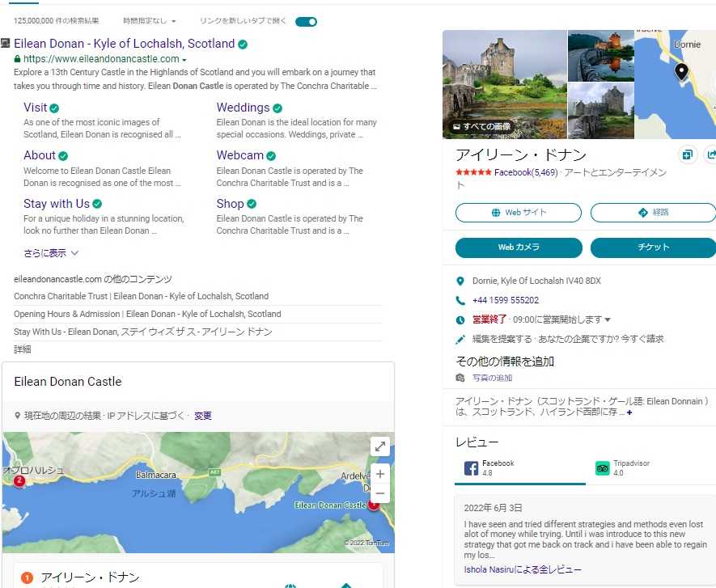Zoom in on the map
Viewport: 716px width, 588px height.
380,474
